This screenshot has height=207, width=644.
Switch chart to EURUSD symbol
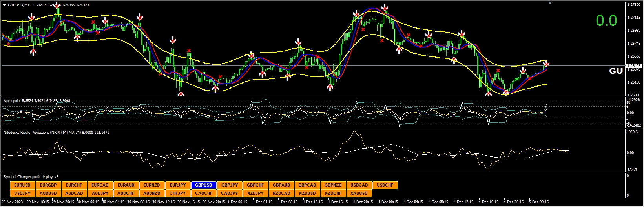(x=22, y=185)
